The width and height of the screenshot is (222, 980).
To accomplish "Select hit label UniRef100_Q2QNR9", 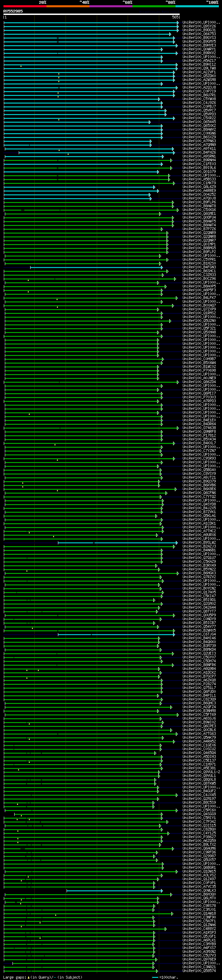I will pyautogui.click(x=199, y=233).
